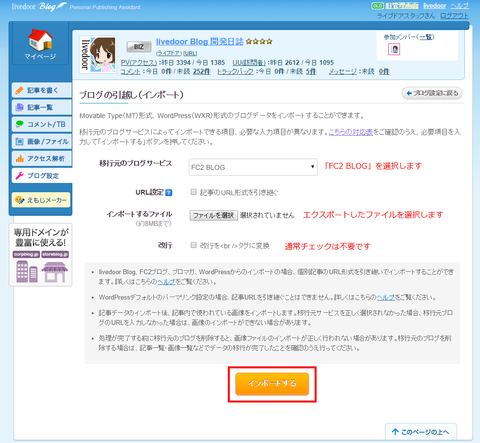Image resolution: width=480 pixels, height=443 pixels.
Task: Click the document icon beside 記事一覧
Action: point(20,107)
